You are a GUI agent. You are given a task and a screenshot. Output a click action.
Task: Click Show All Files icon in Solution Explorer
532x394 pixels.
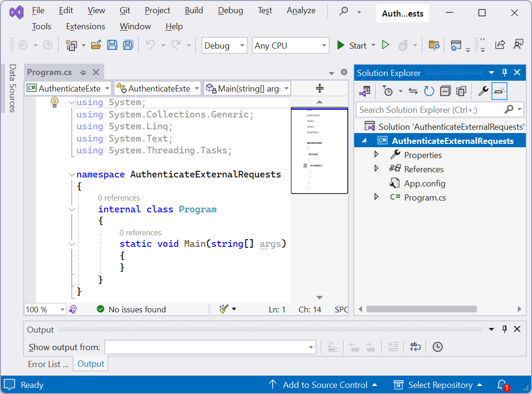click(x=461, y=91)
